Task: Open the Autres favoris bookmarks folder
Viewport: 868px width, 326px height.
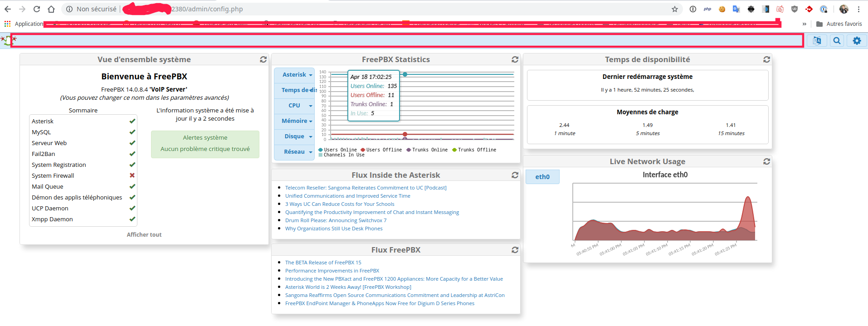Action: click(839, 24)
